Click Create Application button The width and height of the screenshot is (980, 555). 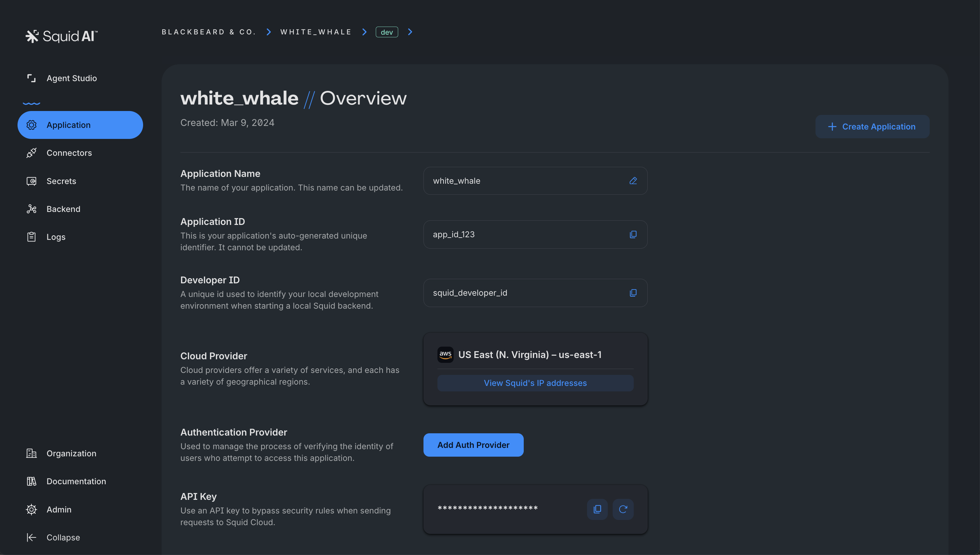tap(872, 127)
